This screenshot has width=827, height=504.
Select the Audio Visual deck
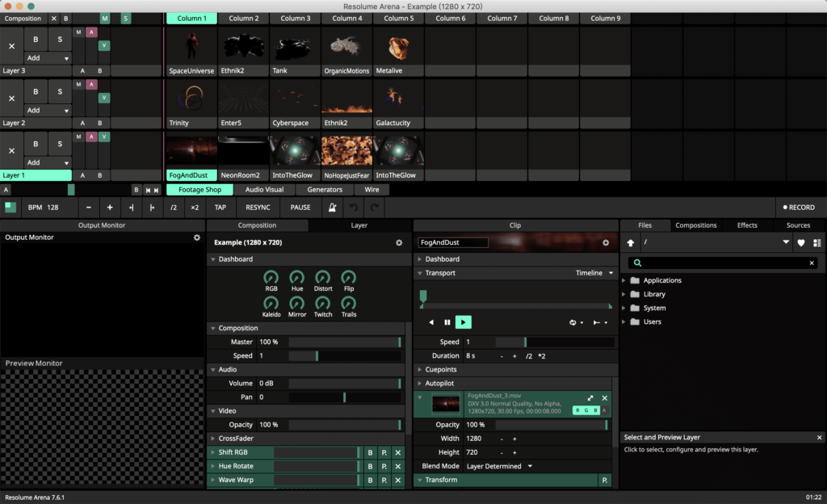click(264, 190)
